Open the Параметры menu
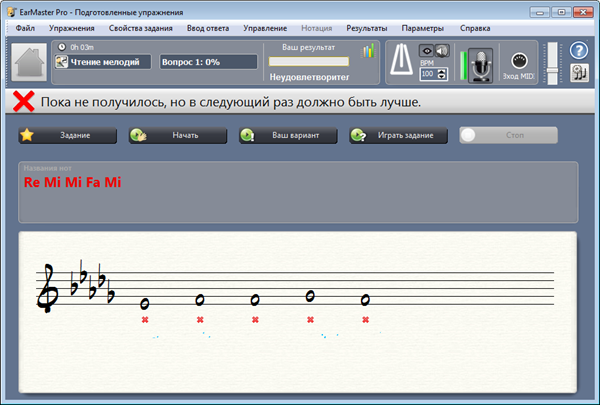Viewport: 600px width, 405px height. click(x=422, y=28)
